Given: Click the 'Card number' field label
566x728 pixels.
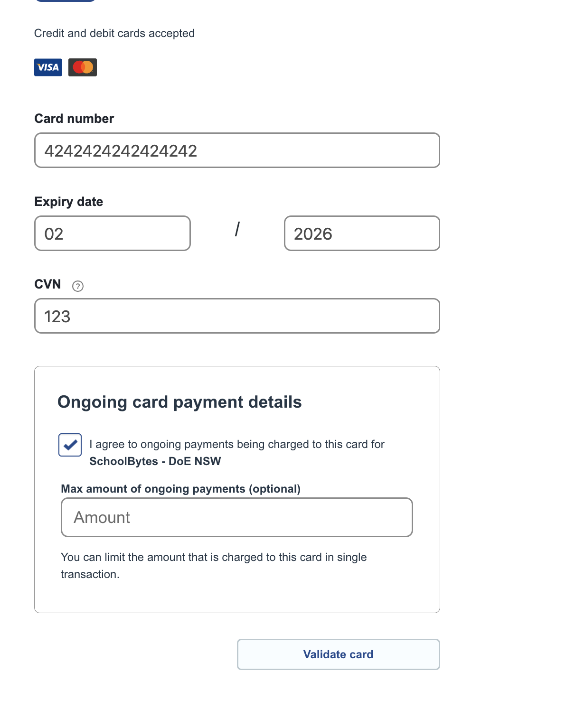Looking at the screenshot, I should point(74,119).
